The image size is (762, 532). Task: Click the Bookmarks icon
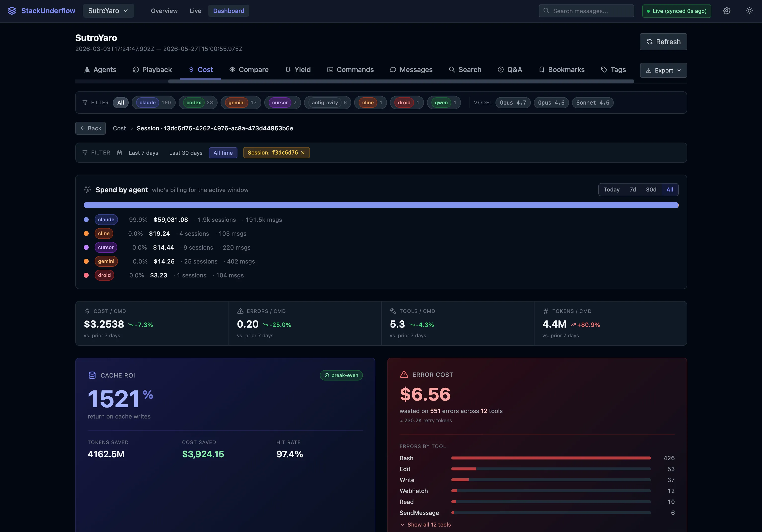click(x=542, y=70)
